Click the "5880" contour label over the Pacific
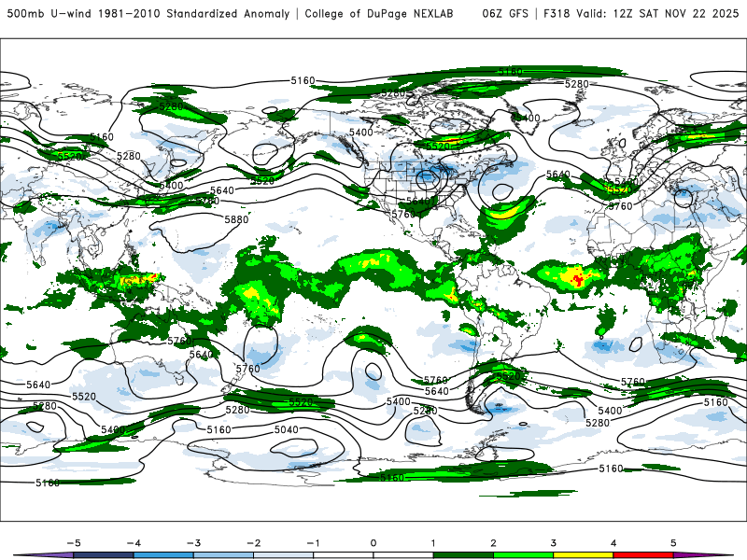Viewport: 747px width, 560px height. (237, 219)
